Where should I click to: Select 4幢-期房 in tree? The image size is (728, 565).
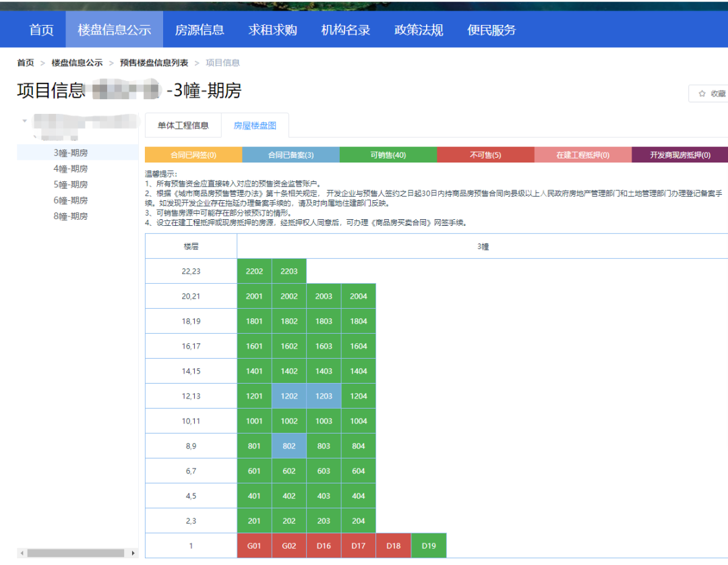[71, 169]
